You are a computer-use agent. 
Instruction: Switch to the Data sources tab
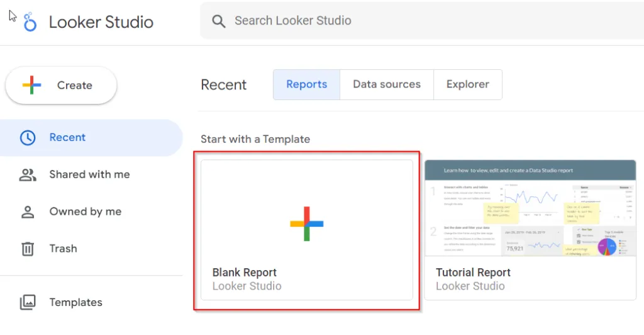(x=387, y=84)
